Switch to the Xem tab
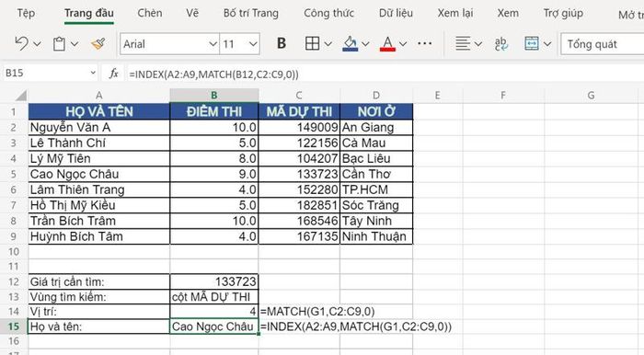The height and width of the screenshot is (355, 644). point(508,13)
